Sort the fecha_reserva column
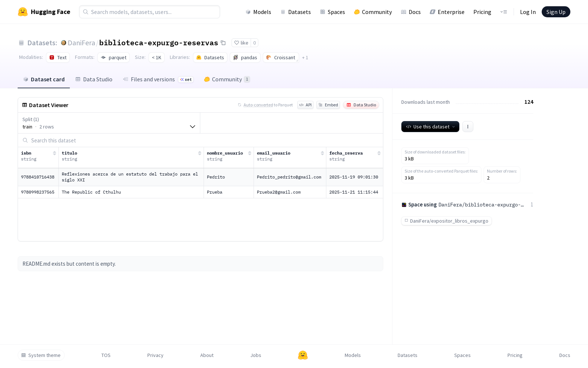 point(379,153)
